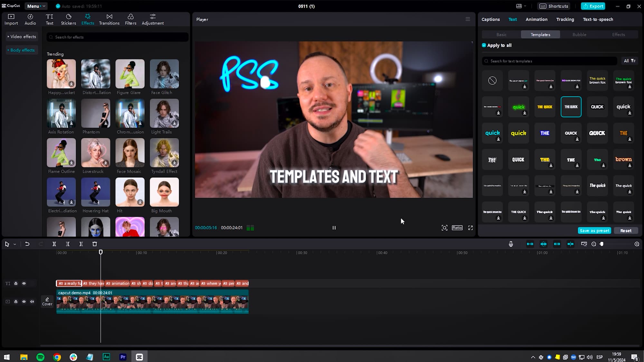
Task: Open the Audio panel
Action: tap(30, 19)
